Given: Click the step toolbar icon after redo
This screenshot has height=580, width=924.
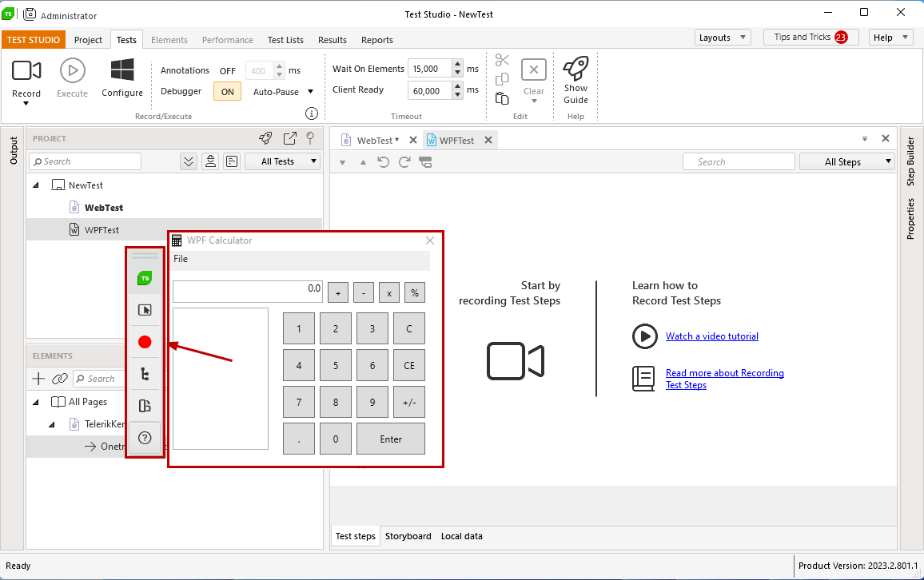Looking at the screenshot, I should (x=425, y=162).
